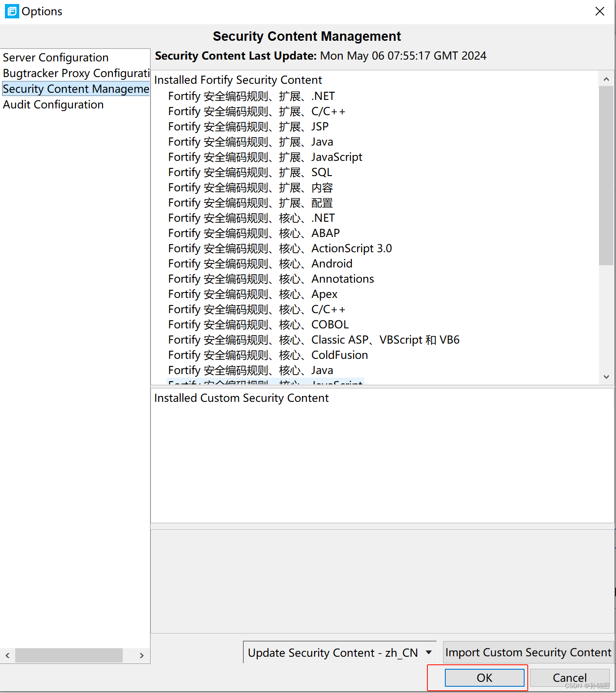Click the Fortify Options application icon in title bar
The height and width of the screenshot is (693, 616).
click(x=11, y=11)
